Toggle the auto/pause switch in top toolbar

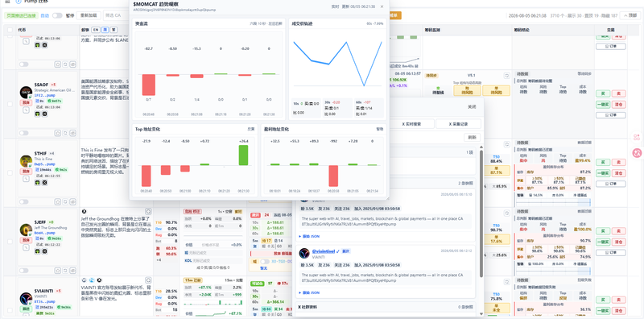[57, 15]
